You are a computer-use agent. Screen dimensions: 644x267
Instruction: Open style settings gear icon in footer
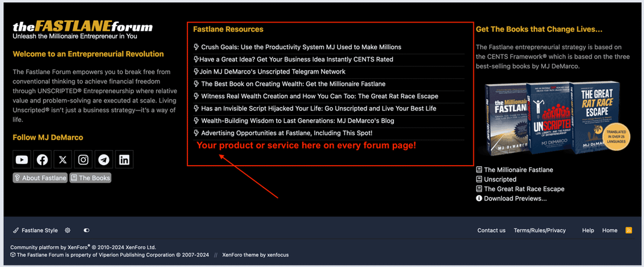68,231
